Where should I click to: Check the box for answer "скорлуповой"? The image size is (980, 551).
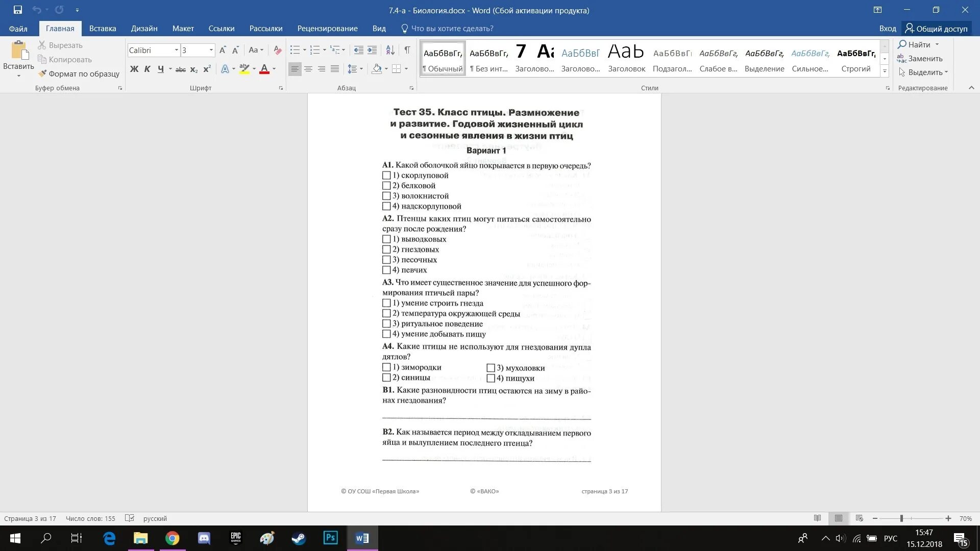[x=386, y=176]
